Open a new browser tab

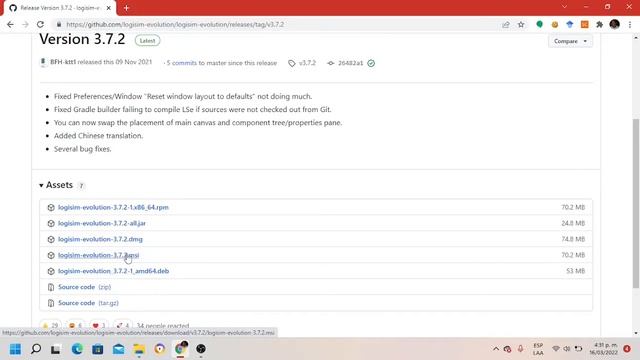tap(126, 8)
